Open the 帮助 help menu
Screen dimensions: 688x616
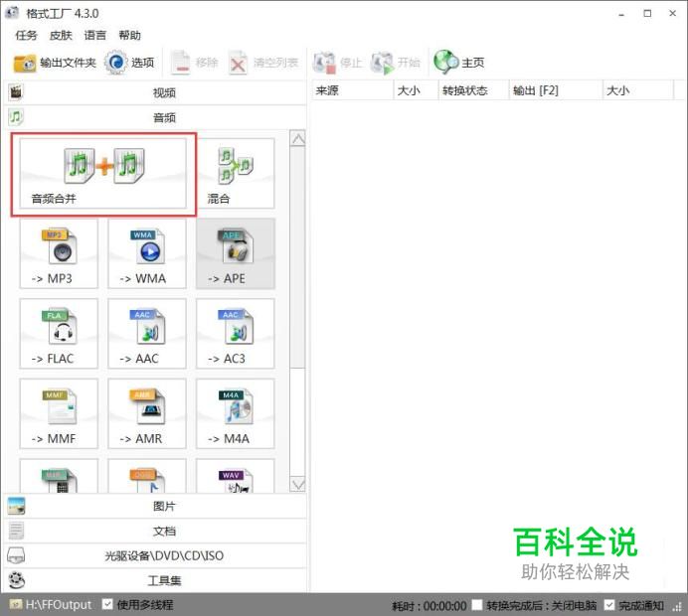[130, 35]
